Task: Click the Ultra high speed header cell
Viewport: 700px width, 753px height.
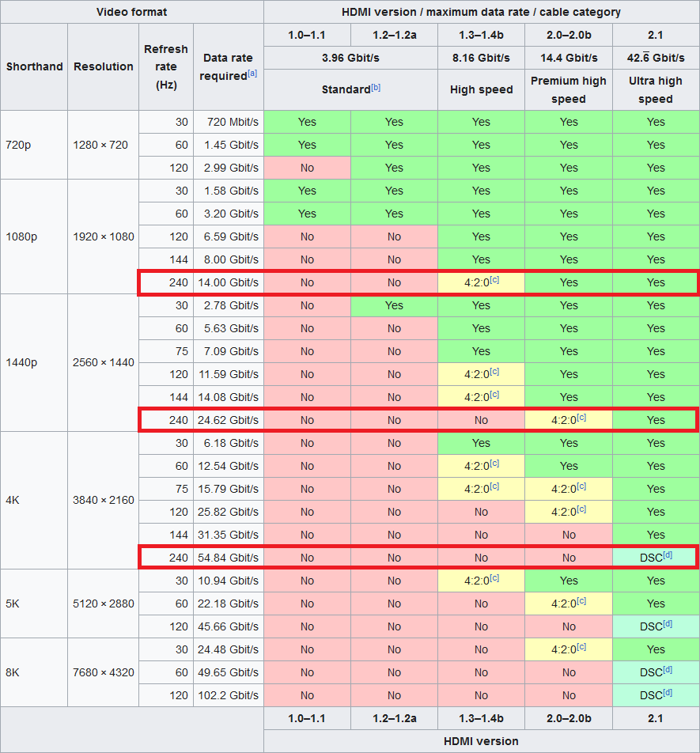Action: coord(656,90)
